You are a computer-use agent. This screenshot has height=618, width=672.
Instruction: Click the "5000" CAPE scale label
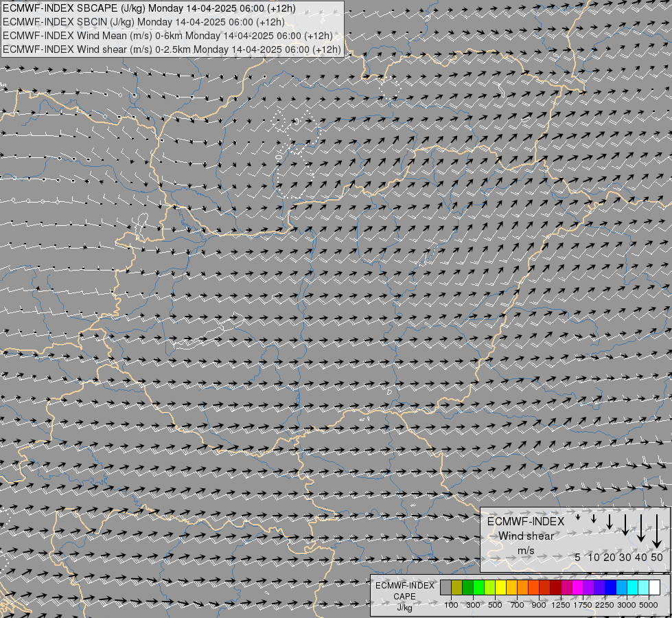click(x=649, y=605)
